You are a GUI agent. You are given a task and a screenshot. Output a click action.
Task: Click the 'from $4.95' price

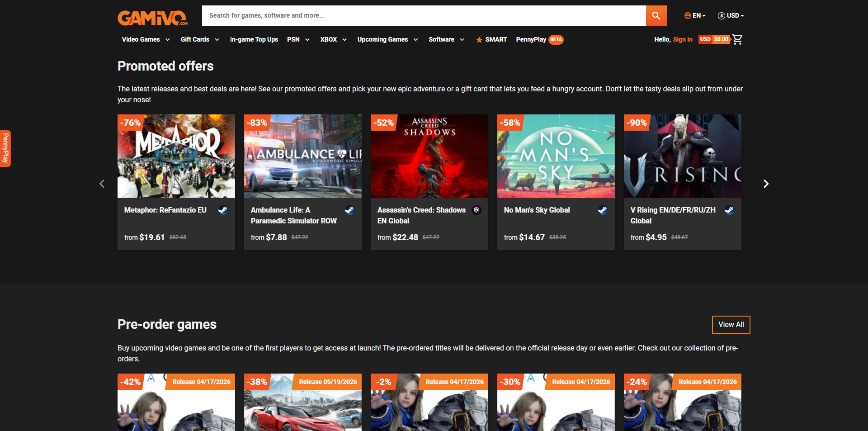649,237
